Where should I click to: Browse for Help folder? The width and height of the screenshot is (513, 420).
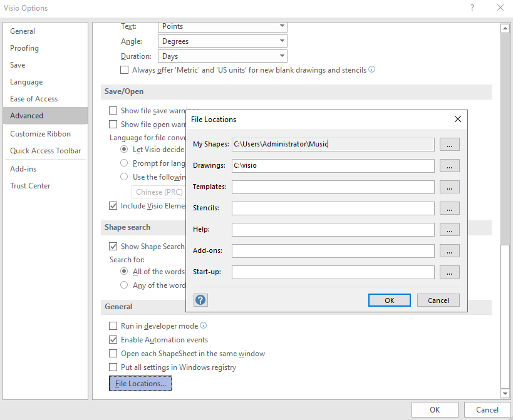tap(450, 230)
